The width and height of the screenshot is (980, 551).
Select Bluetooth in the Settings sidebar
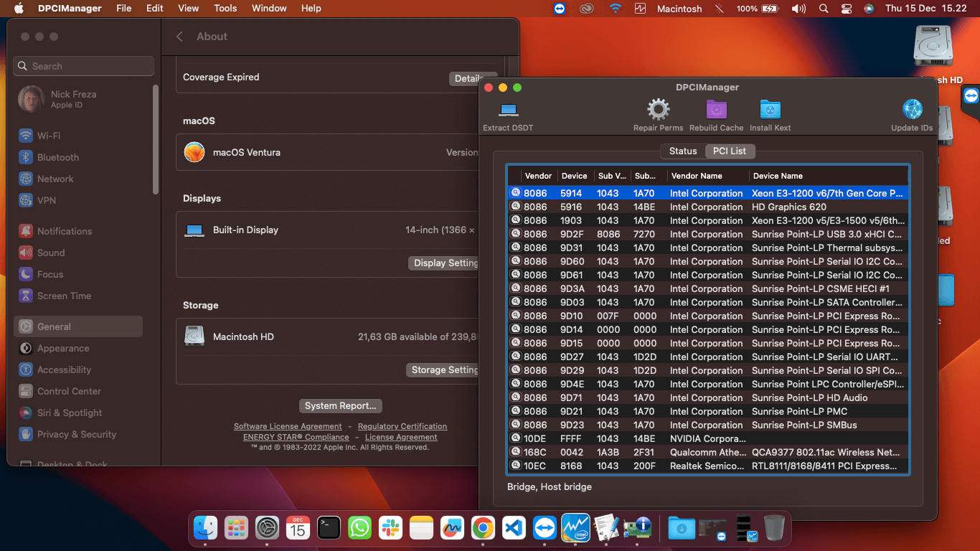tap(78, 157)
